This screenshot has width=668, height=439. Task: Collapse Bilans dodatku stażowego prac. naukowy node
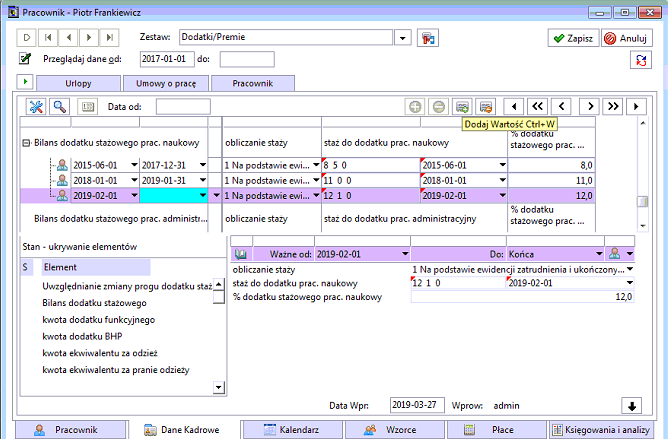[x=26, y=143]
